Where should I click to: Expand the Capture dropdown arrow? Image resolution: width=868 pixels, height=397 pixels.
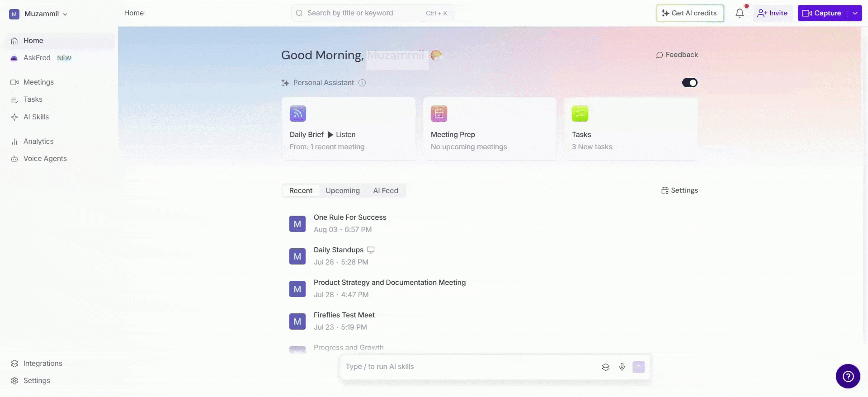[855, 13]
